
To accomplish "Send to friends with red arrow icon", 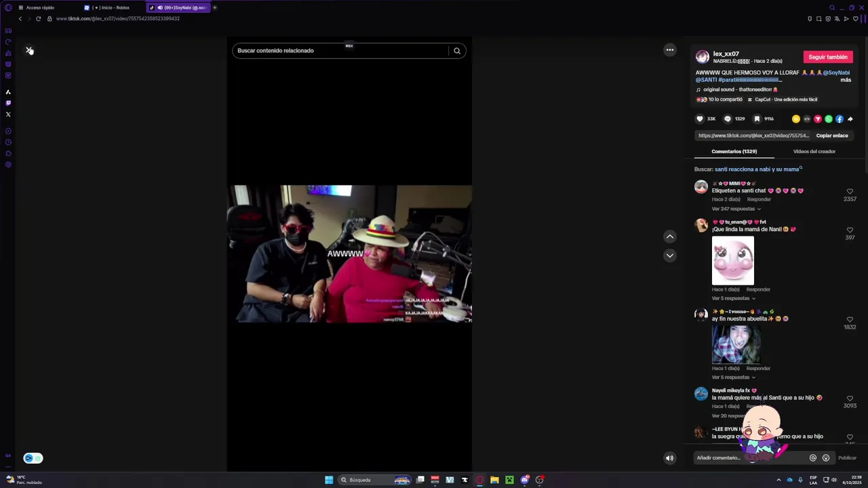I will (818, 119).
